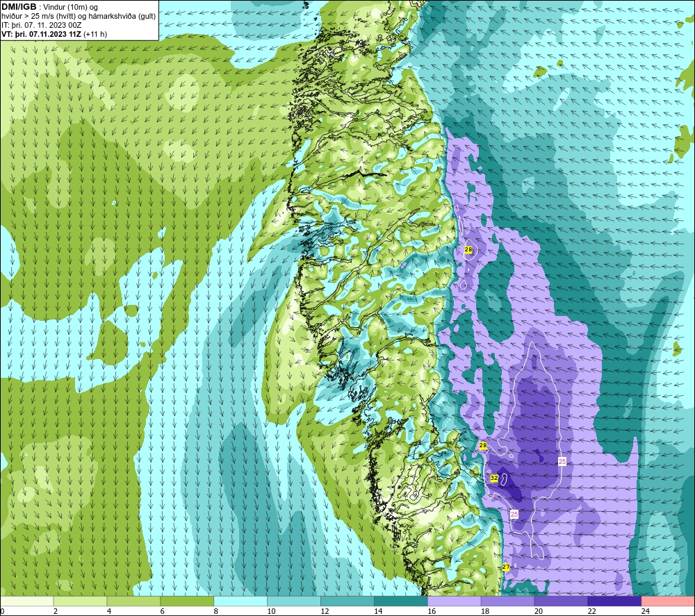
Task: Click the legend scale number "14"
Action: [378, 611]
